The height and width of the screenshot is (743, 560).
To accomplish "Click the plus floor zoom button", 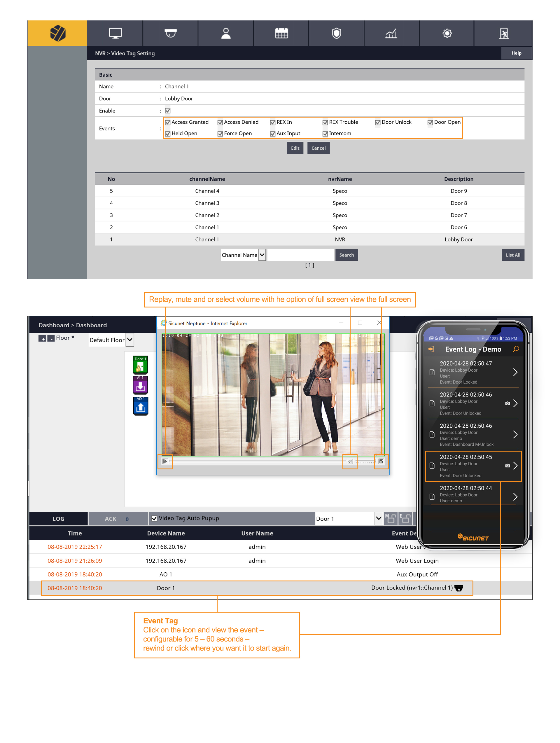I will coord(42,338).
